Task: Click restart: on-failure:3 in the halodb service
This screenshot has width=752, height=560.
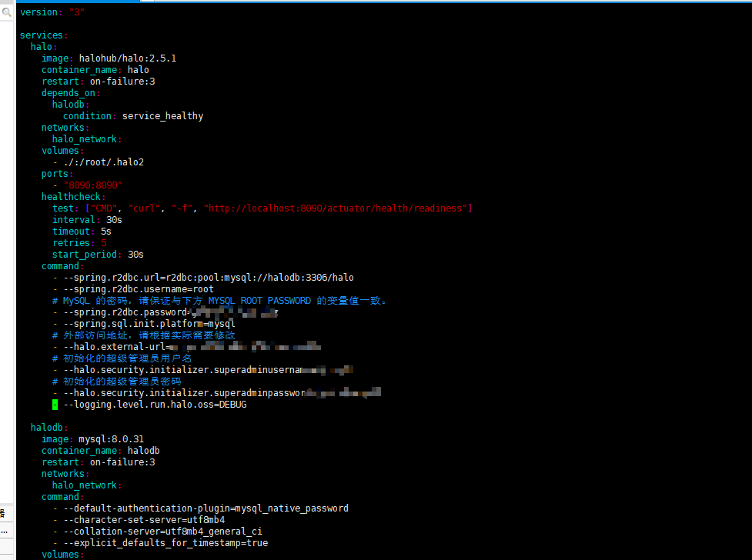Action: click(99, 462)
